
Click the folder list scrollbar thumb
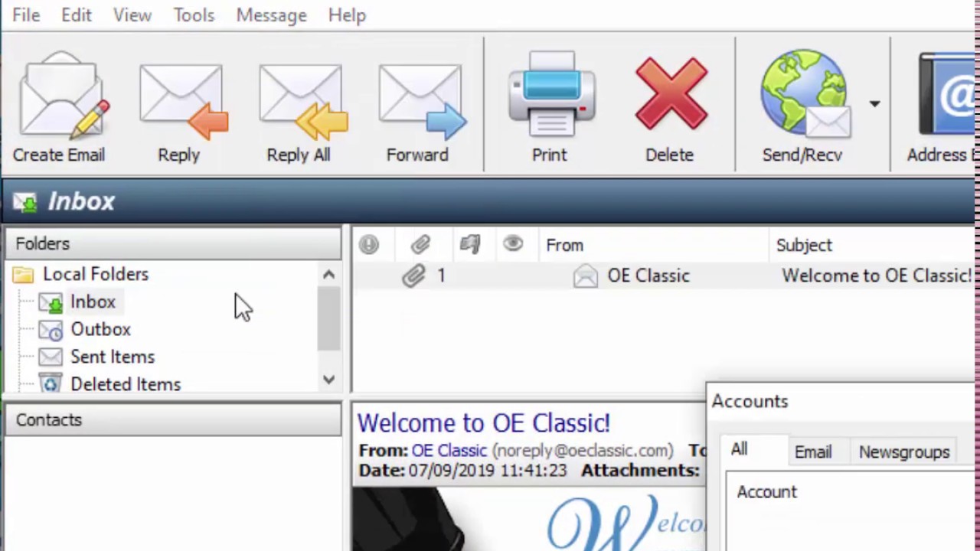click(328, 318)
